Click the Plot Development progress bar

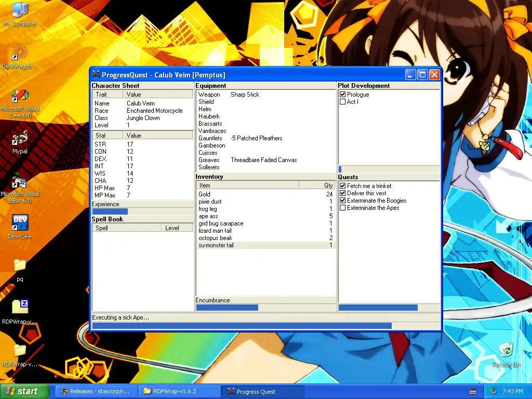(x=389, y=169)
